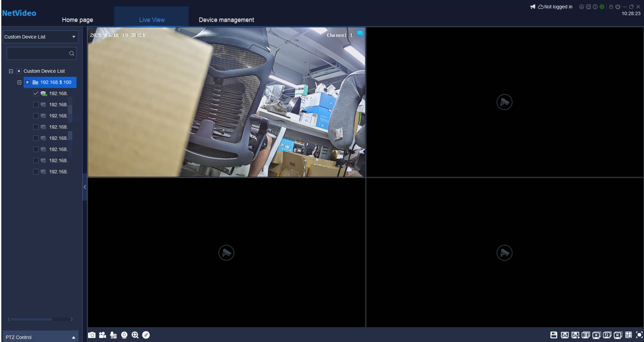Click the right arrow of device list scrollbar
The width and height of the screenshot is (644, 342).
click(71, 319)
